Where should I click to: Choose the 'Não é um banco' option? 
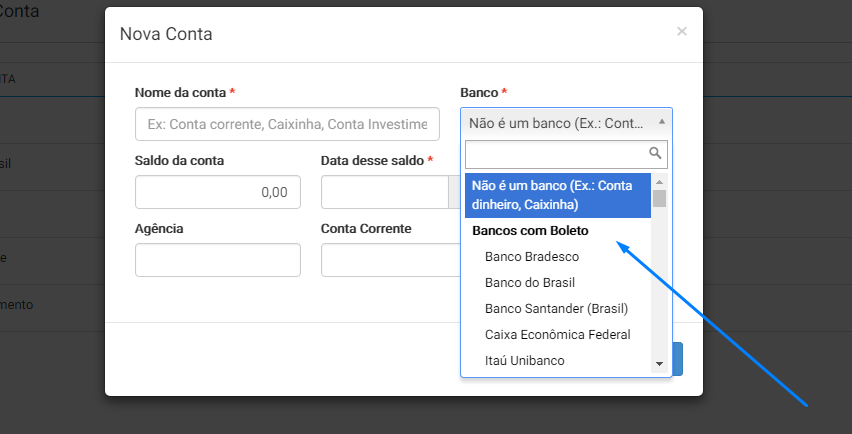pyautogui.click(x=557, y=195)
